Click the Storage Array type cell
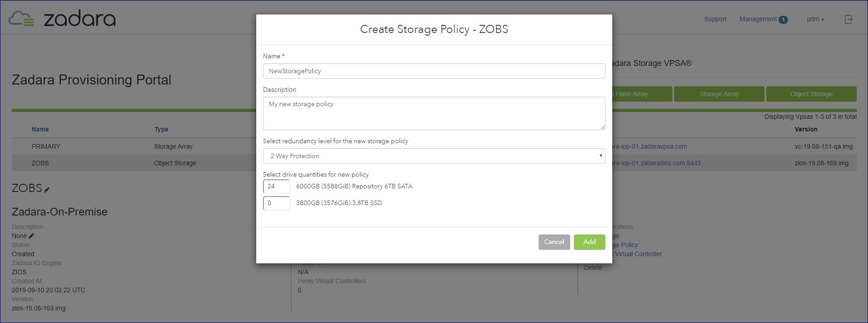 tap(173, 146)
